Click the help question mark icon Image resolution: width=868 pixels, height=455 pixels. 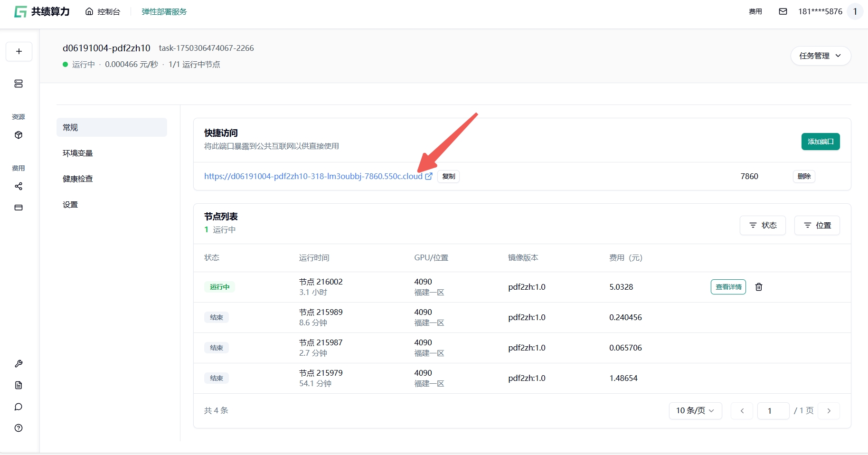(x=19, y=428)
